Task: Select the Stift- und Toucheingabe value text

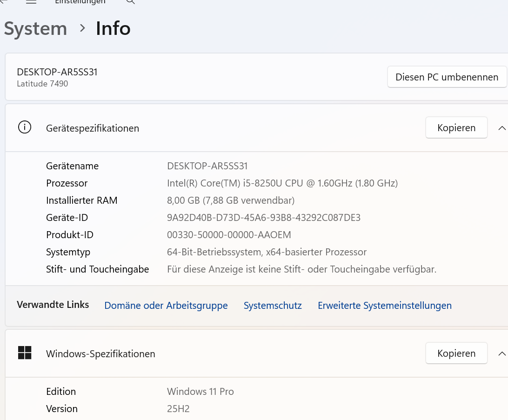Action: click(x=301, y=269)
